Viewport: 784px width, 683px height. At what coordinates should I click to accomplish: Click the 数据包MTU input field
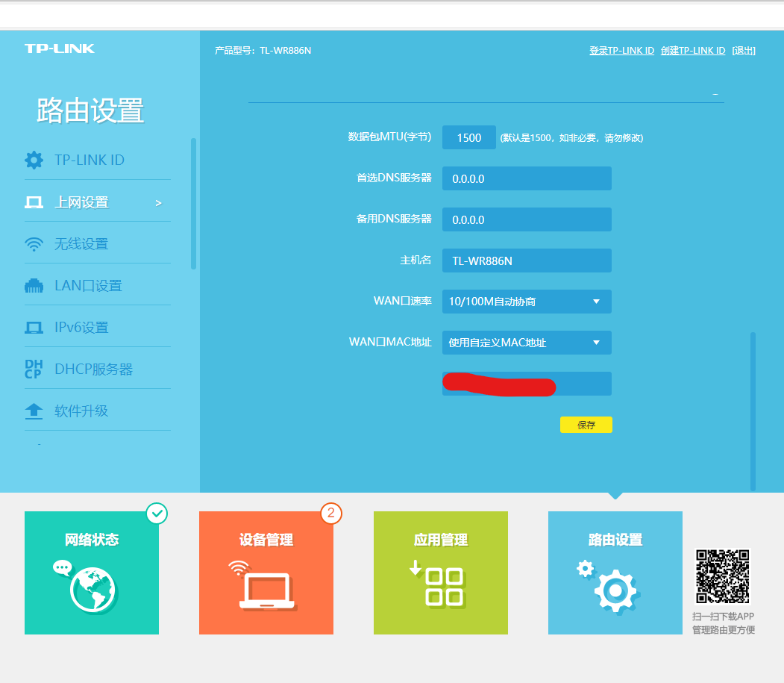click(x=469, y=137)
